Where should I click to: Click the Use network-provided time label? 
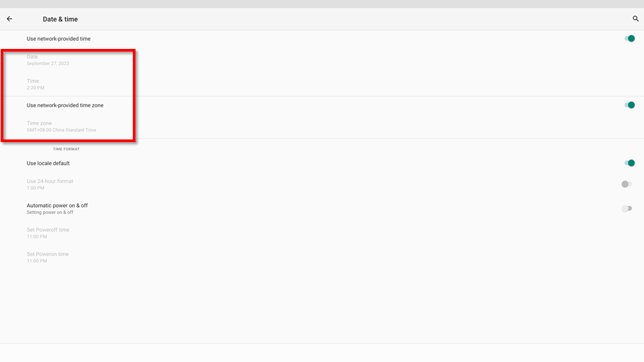tap(58, 39)
